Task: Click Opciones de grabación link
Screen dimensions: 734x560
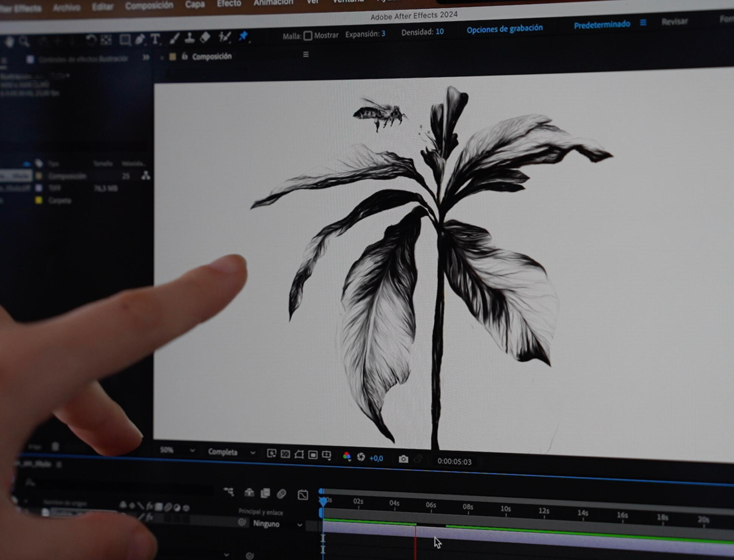Action: (x=505, y=29)
